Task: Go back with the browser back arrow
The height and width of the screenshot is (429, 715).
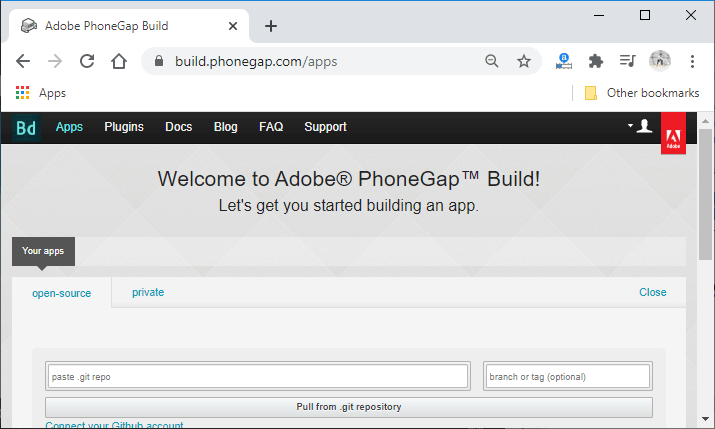Action: click(23, 61)
